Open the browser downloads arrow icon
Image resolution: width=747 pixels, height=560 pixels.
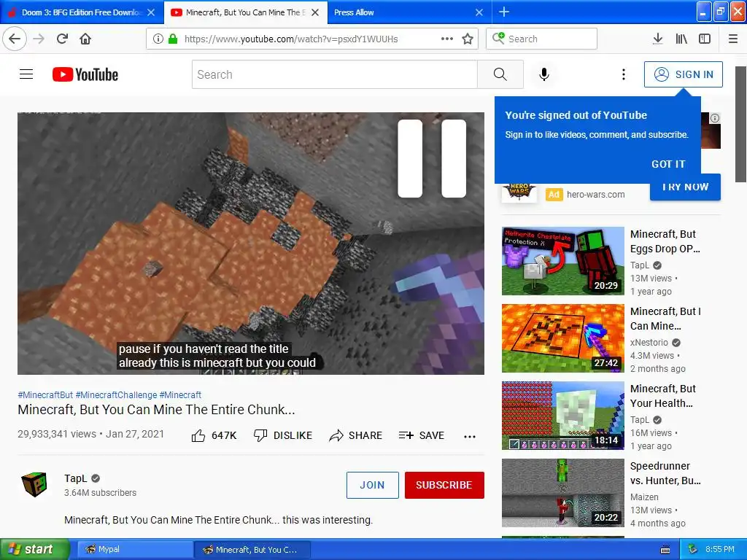(x=657, y=39)
